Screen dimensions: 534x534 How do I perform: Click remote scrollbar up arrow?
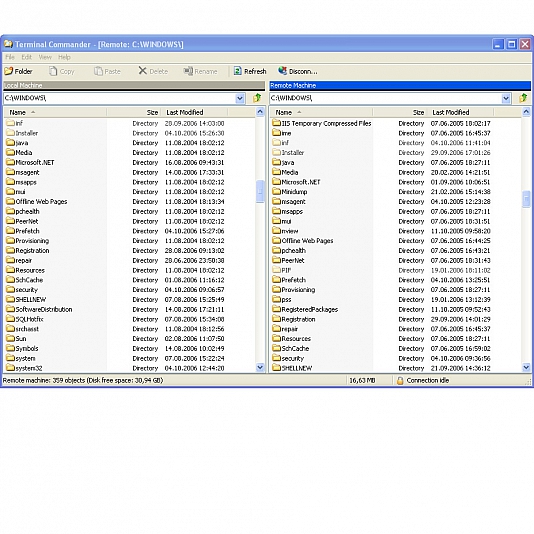[x=526, y=112]
